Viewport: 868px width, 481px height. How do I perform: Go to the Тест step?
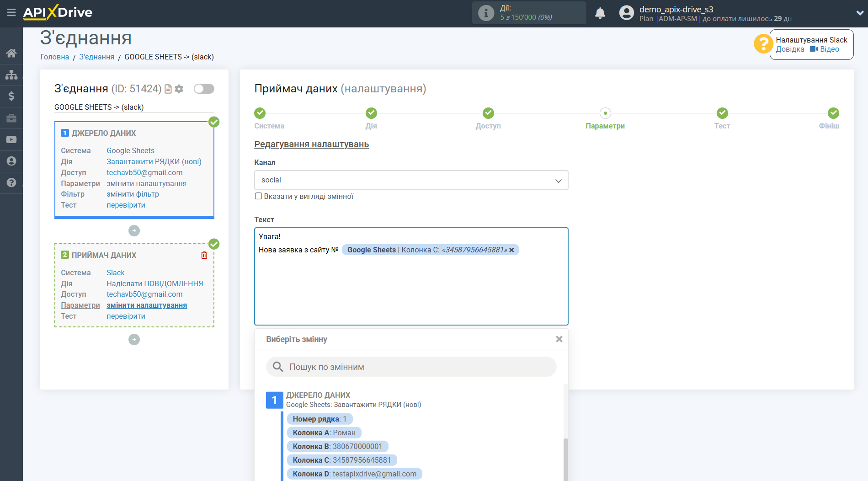(x=722, y=113)
